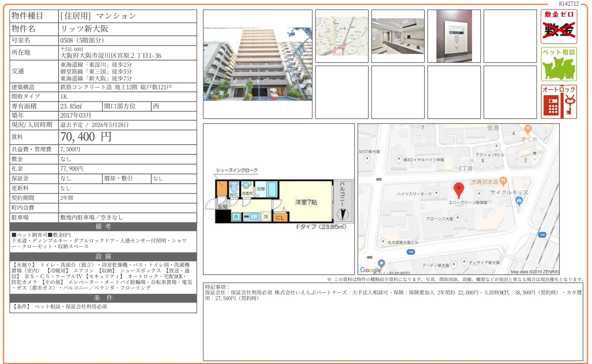This screenshot has width=592, height=364.
Task: Click the ペット相談 pet badge icon
Action: click(x=559, y=64)
